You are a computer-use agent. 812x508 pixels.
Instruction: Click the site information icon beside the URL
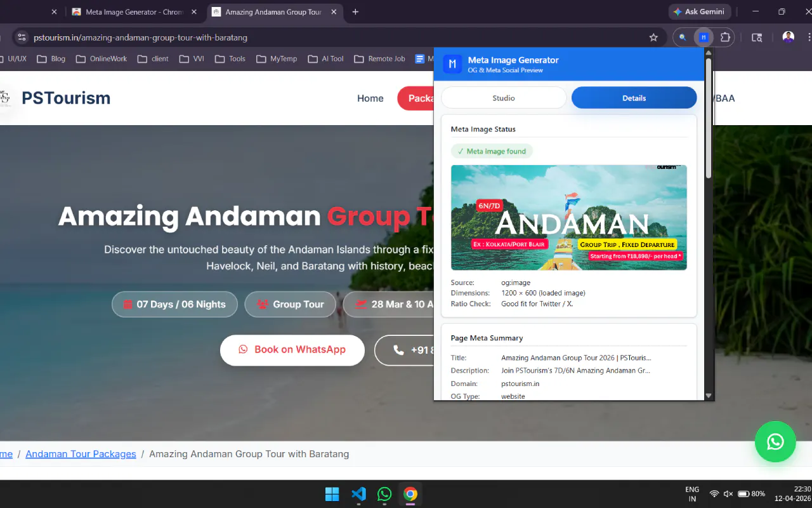22,37
